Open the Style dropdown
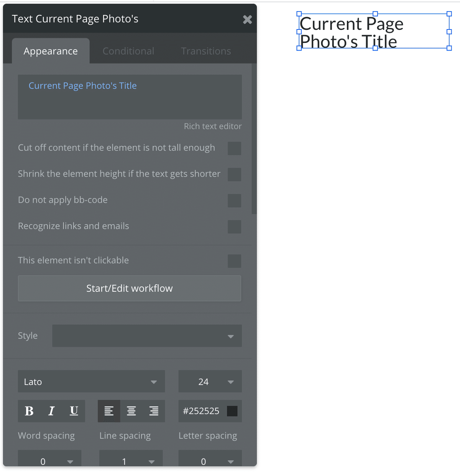Screen dimensions: 460x476 click(x=147, y=336)
